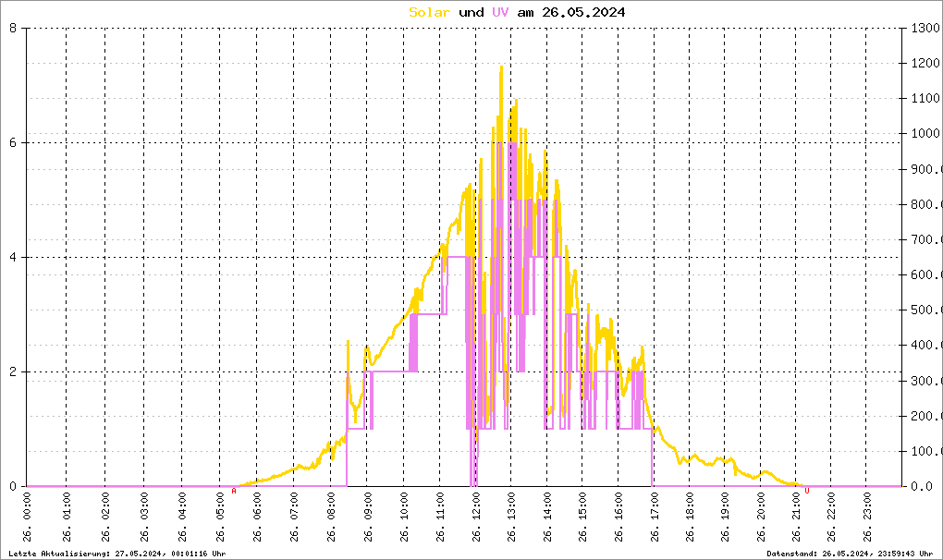Click the time axis label '26. 13:00'

512,517
